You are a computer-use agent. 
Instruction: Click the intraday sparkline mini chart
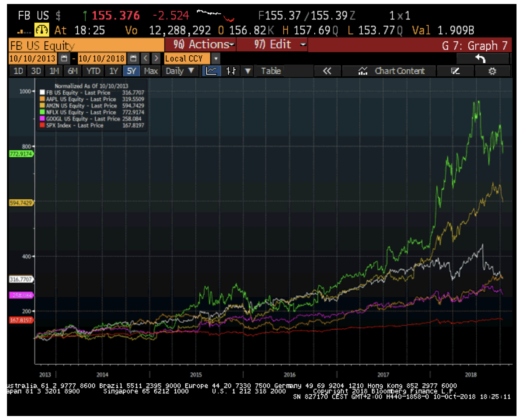pyautogui.click(x=216, y=15)
